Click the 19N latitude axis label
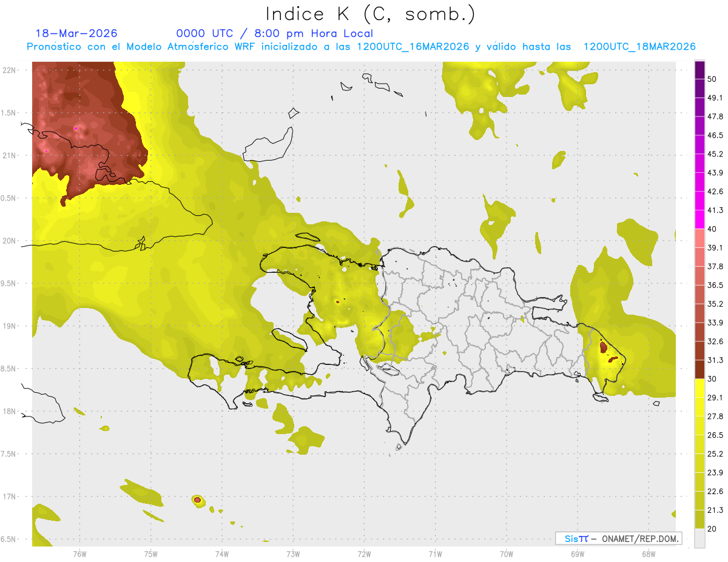The image size is (728, 562). click(x=10, y=326)
